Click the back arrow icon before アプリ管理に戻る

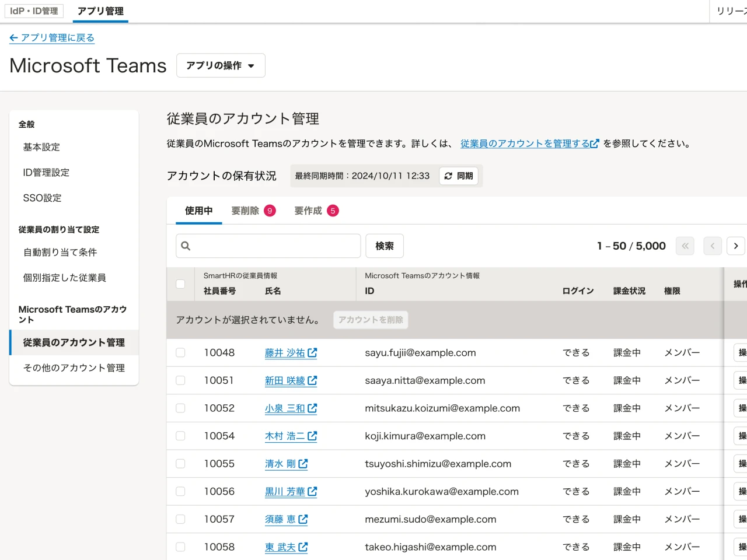pos(14,38)
